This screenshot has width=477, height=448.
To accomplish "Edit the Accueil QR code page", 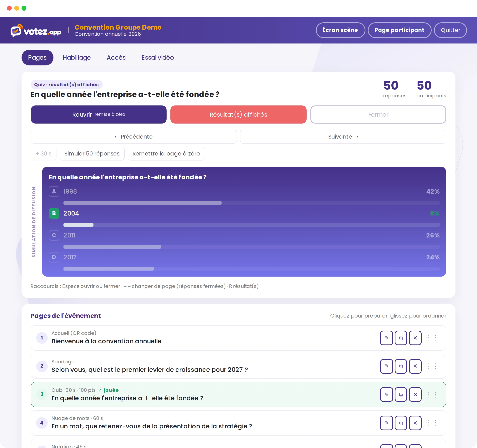I will 386,338.
